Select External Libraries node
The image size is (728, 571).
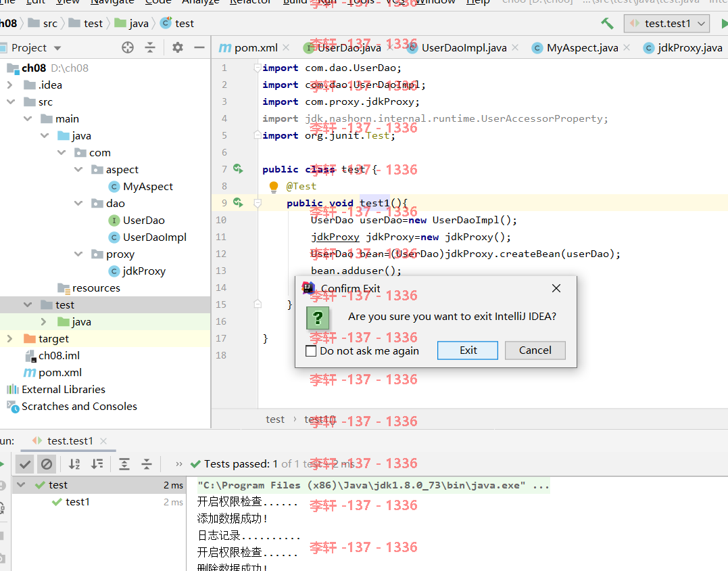55,389
